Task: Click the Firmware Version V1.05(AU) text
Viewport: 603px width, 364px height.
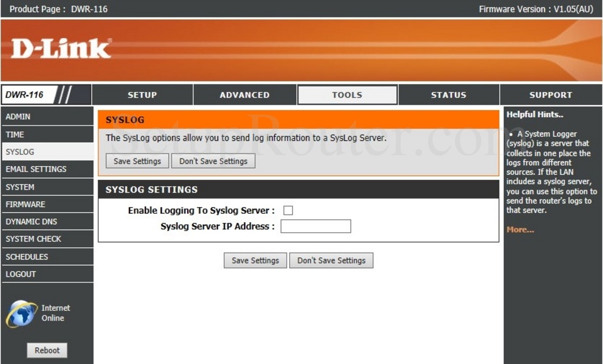Action: click(536, 9)
